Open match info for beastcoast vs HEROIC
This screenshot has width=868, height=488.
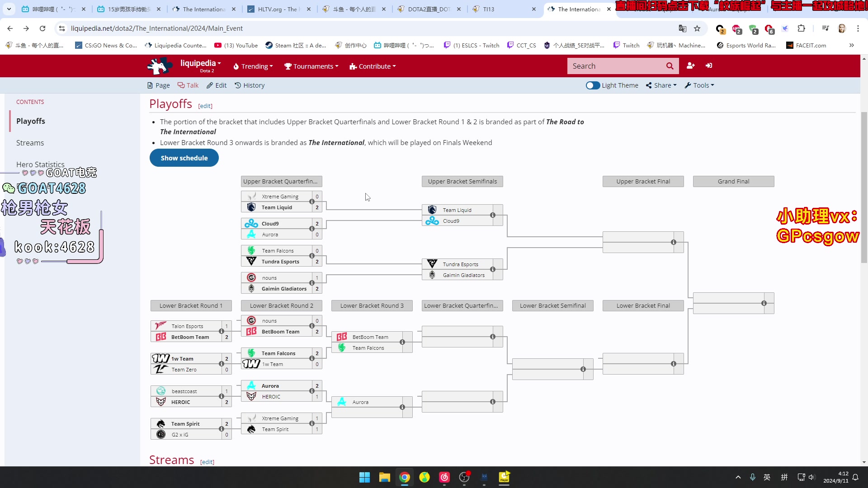(222, 396)
